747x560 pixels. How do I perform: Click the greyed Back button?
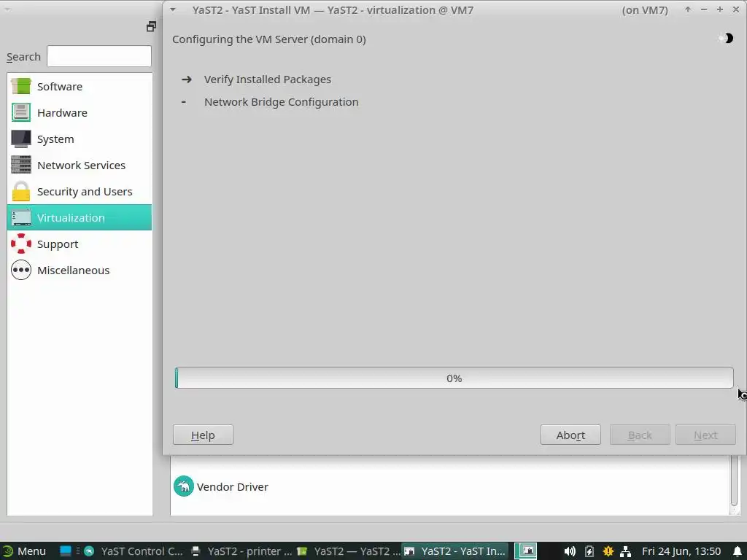click(640, 435)
